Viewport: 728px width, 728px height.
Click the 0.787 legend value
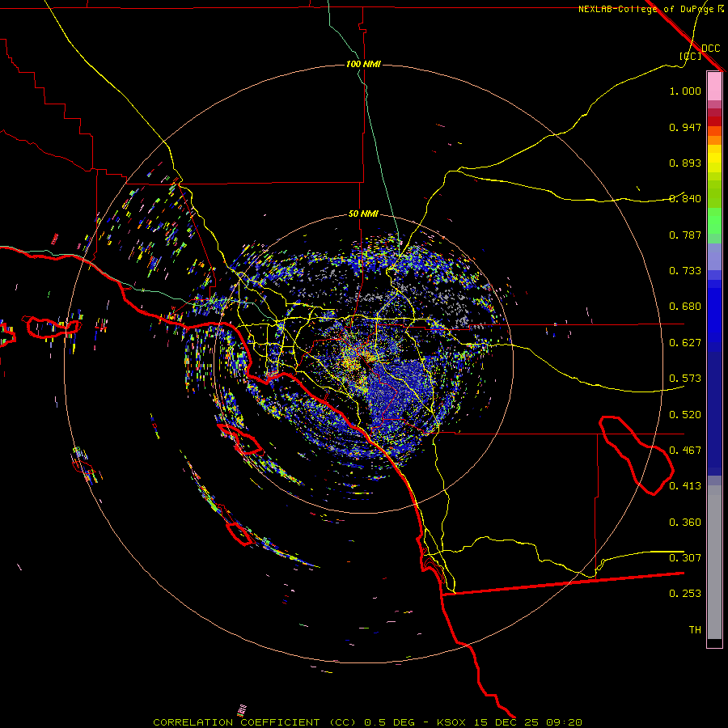pos(685,235)
